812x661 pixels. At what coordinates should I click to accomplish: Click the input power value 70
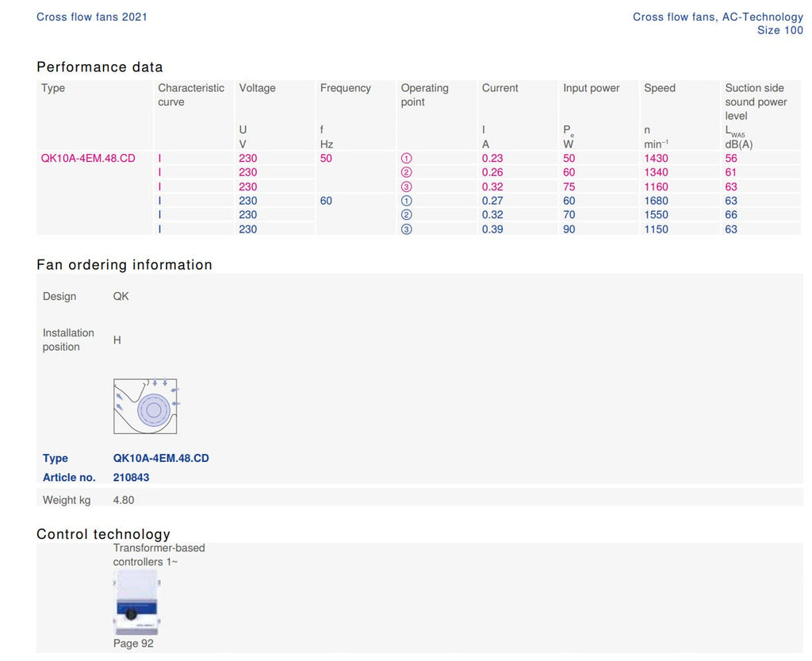(569, 214)
